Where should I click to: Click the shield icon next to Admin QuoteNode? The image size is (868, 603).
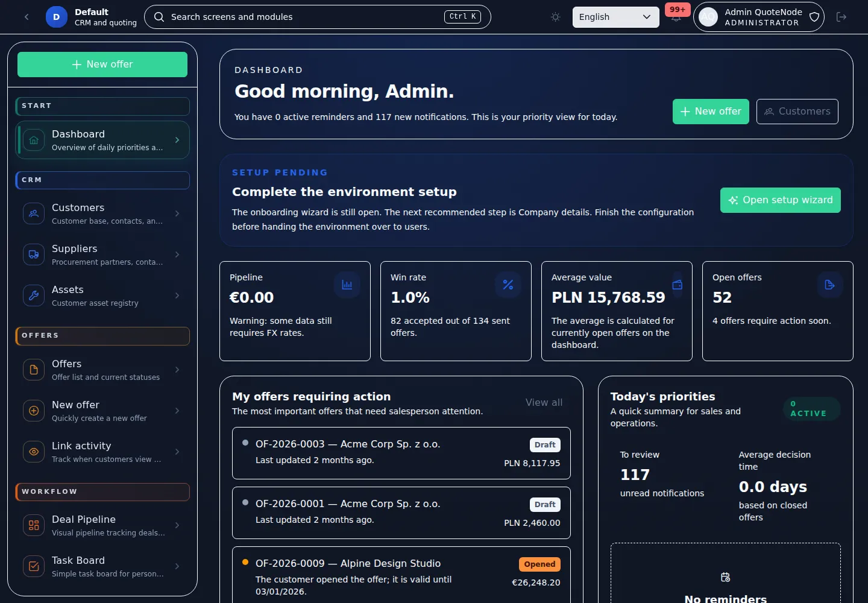[x=814, y=17]
